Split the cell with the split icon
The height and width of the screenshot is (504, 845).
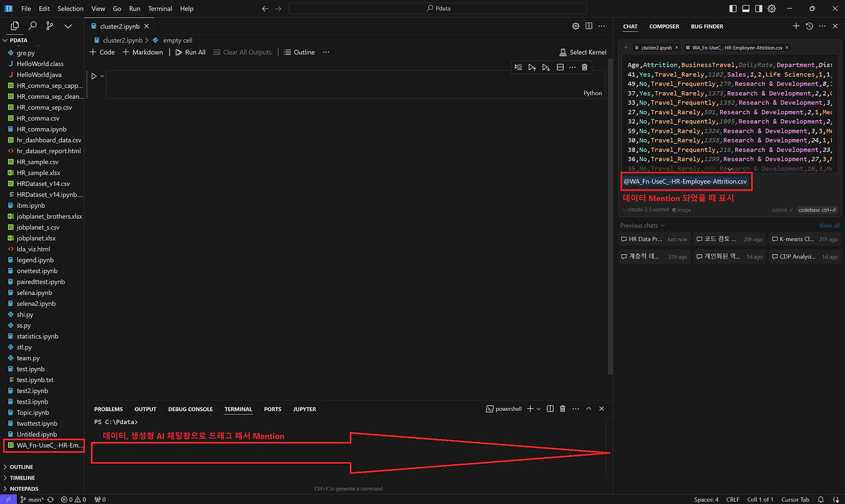560,67
